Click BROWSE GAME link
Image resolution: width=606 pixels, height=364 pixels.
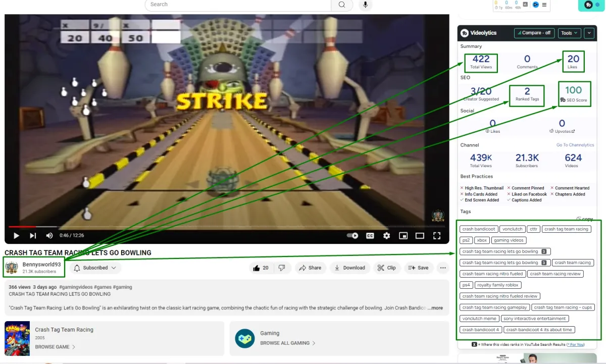click(55, 347)
